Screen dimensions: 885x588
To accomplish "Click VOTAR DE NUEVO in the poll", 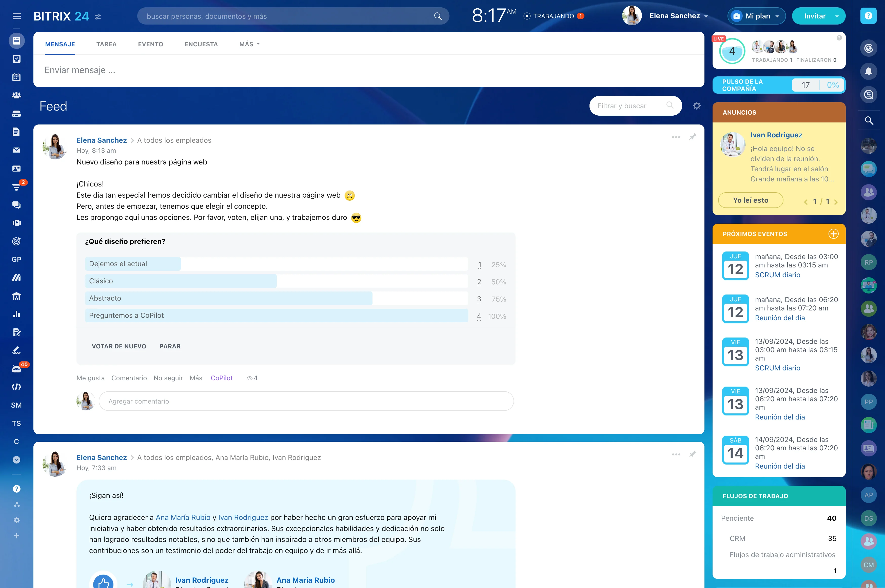I will tap(119, 346).
